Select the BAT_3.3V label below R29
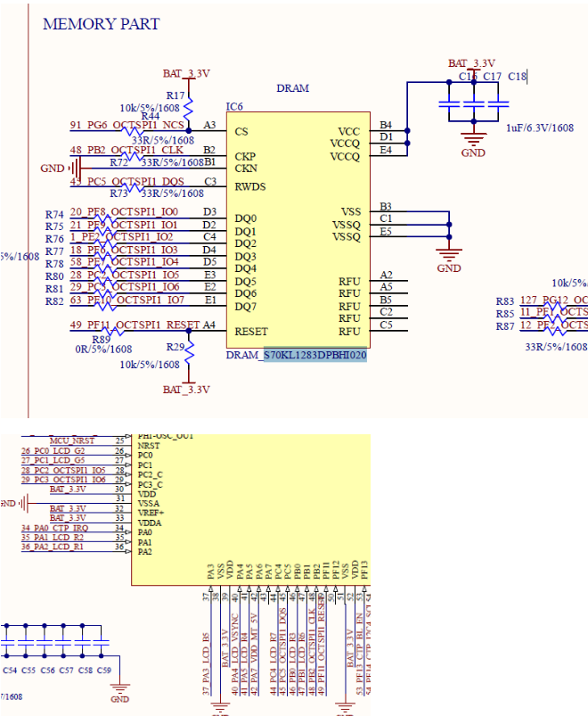This screenshot has height=716, width=588. (186, 390)
